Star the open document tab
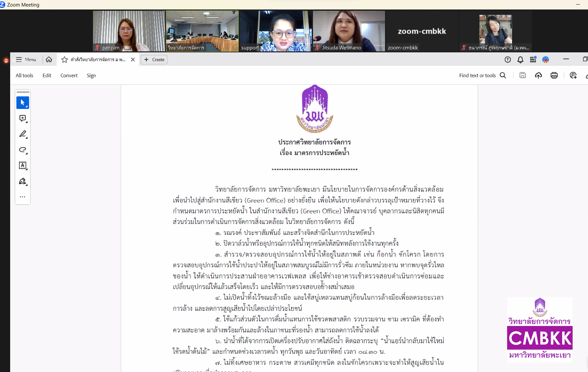The width and height of the screenshot is (588, 372). 64,60
